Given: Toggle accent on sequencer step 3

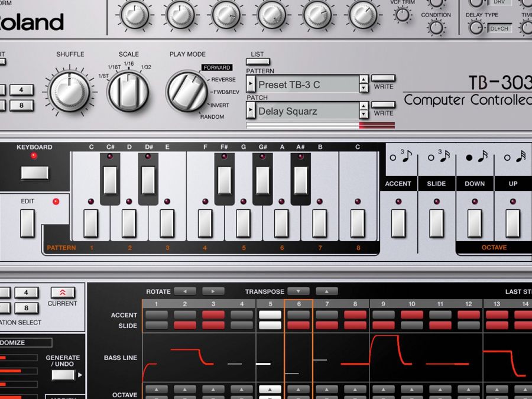Looking at the screenshot, I should pos(213,315).
